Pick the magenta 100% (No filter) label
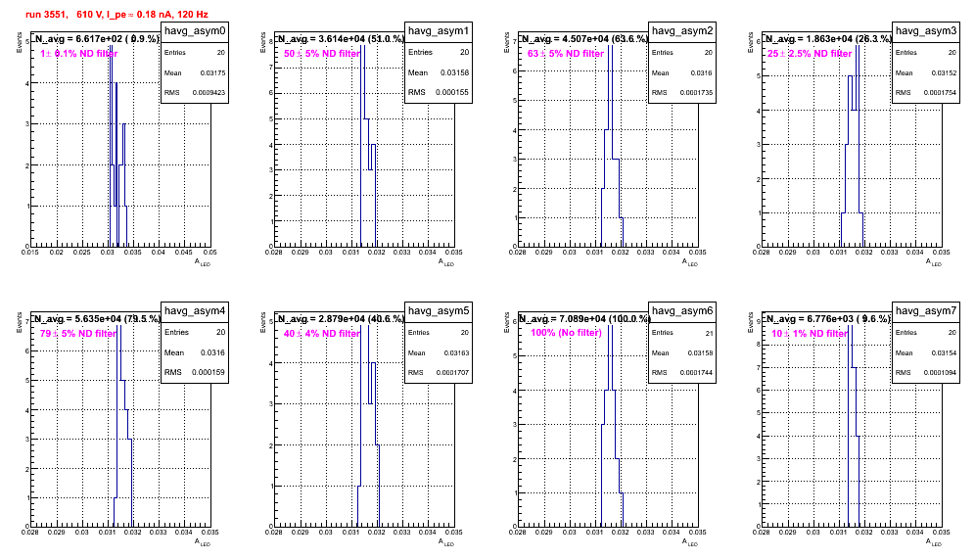The height and width of the screenshot is (560, 975). click(567, 333)
